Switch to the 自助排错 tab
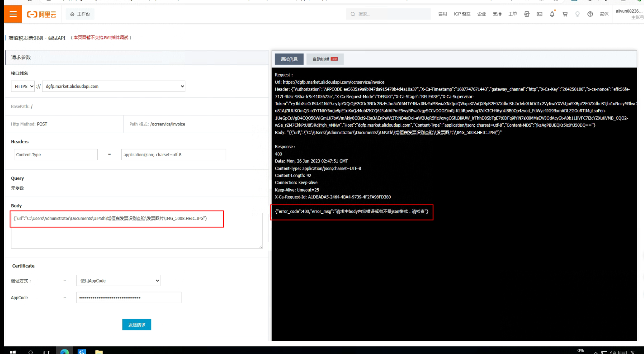Screen dimensions: 644x354 [325, 59]
